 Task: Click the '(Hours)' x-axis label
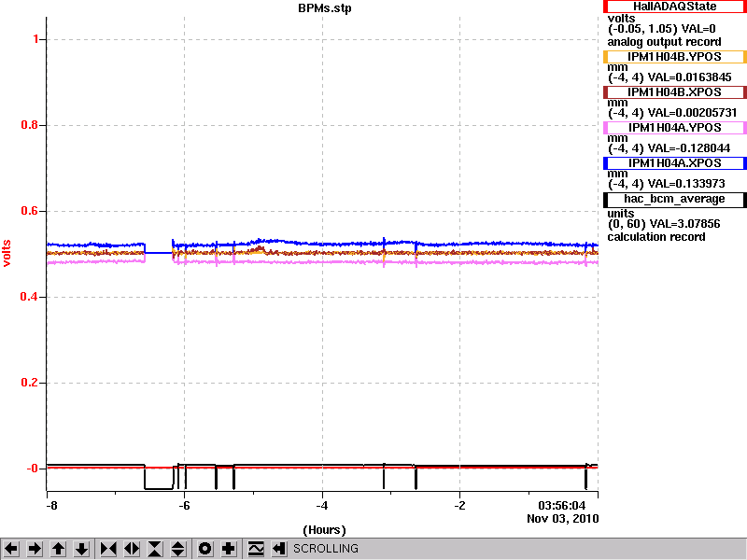[x=324, y=530]
